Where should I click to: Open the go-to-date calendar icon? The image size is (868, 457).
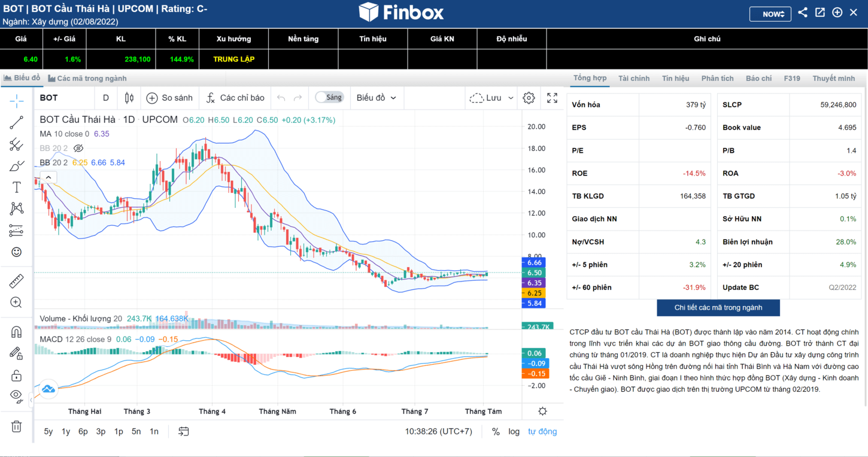point(184,431)
